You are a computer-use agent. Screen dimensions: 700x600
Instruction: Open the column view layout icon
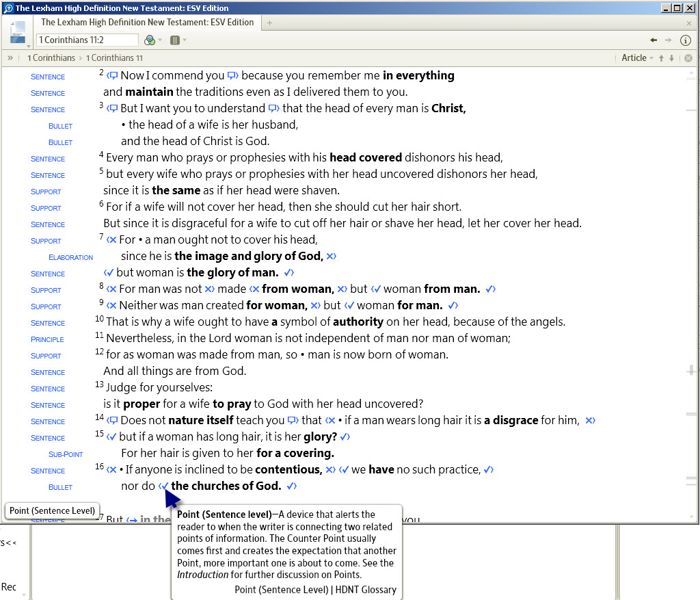coord(175,40)
